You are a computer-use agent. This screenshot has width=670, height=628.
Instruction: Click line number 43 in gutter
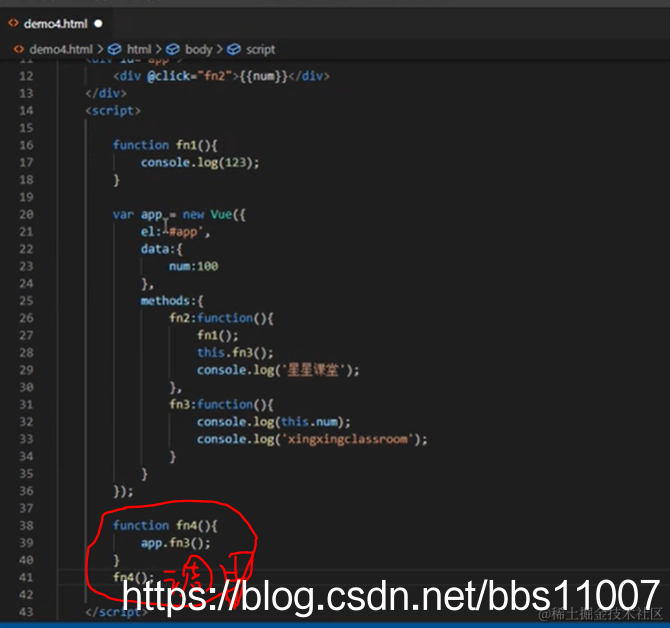click(26, 612)
